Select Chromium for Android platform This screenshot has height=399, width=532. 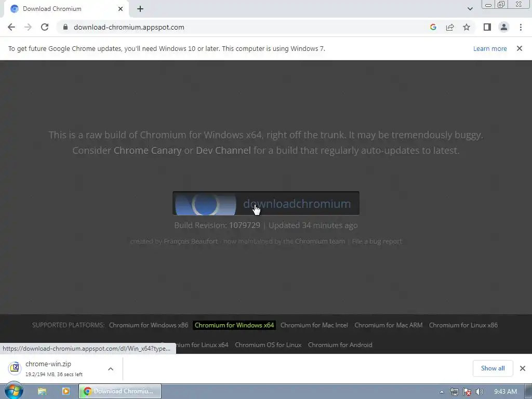pyautogui.click(x=340, y=345)
